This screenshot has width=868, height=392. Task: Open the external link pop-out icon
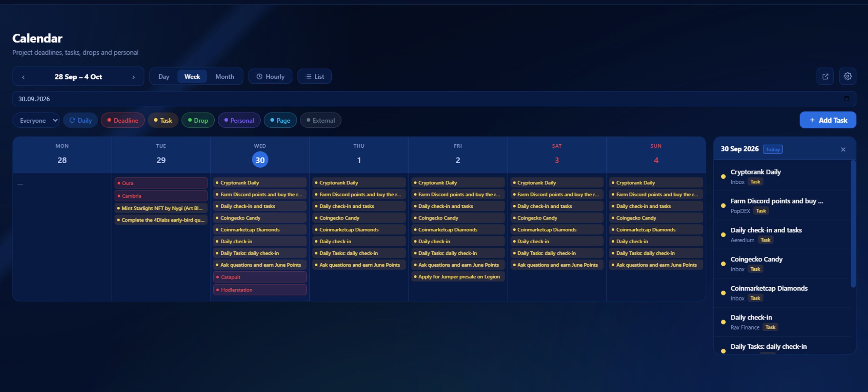coord(825,77)
